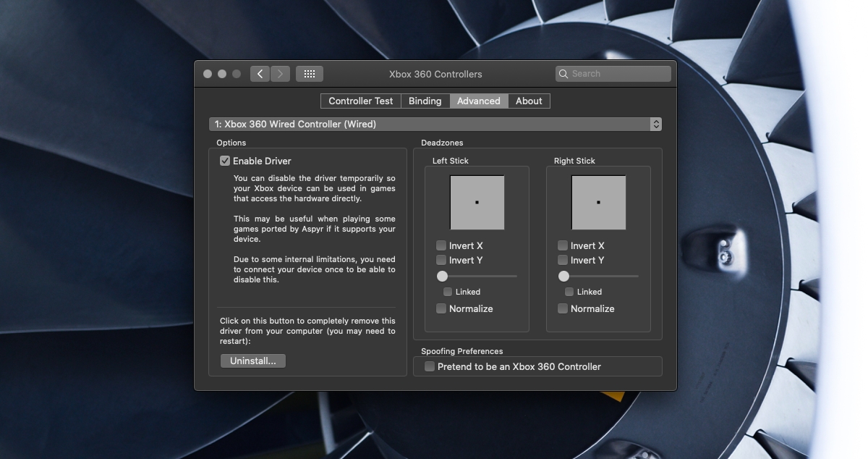Image resolution: width=868 pixels, height=459 pixels.
Task: Check Linked under Right Stick
Action: coord(569,292)
